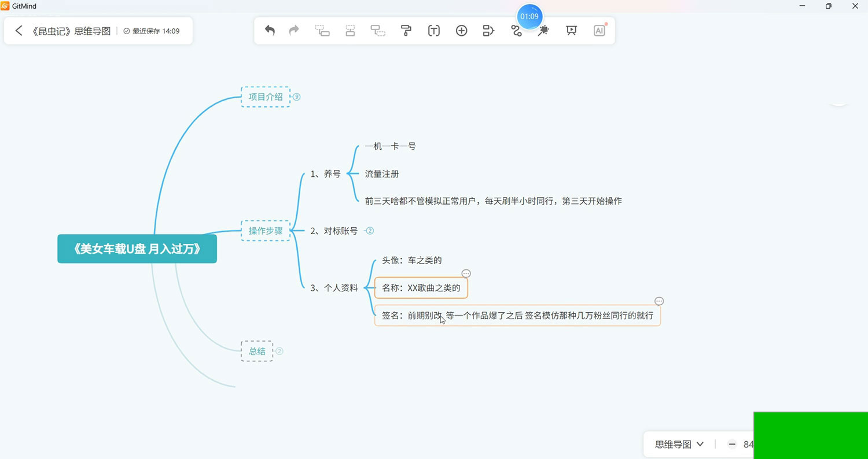This screenshot has width=868, height=459.
Task: Start slideshow presentation mode icon
Action: pos(571,31)
